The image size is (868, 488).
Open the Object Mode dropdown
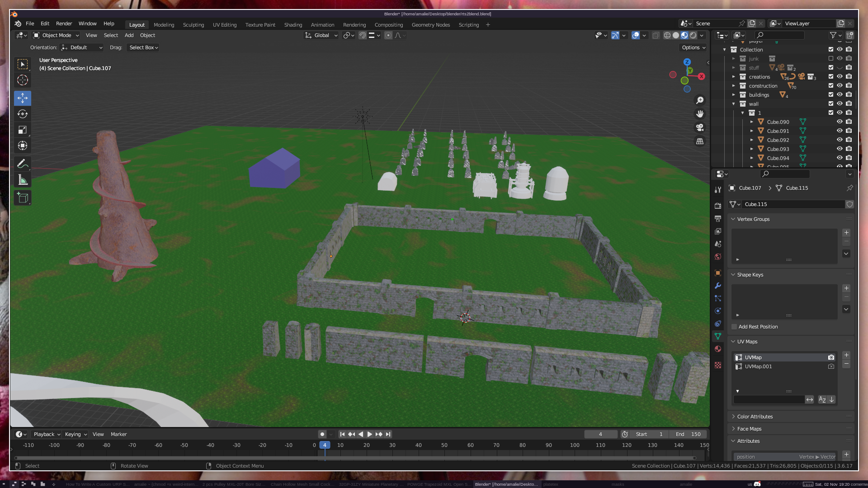(56, 35)
